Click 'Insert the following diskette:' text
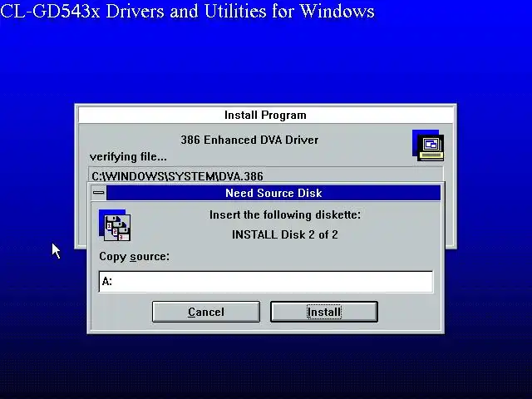 click(285, 214)
